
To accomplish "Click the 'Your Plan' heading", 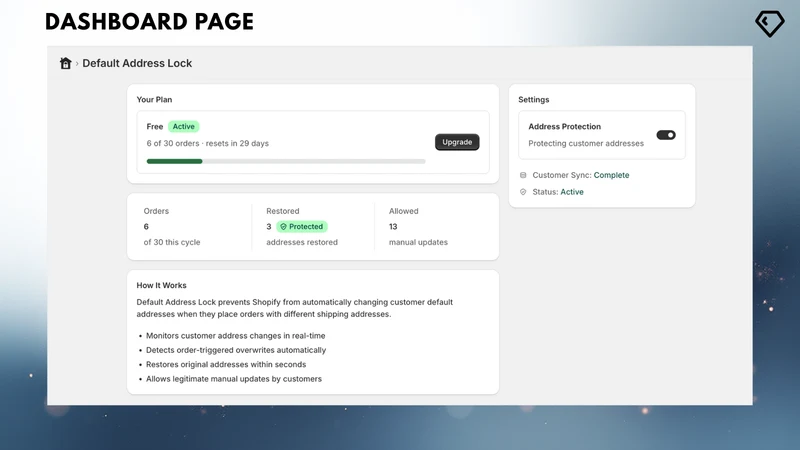I will 154,99.
